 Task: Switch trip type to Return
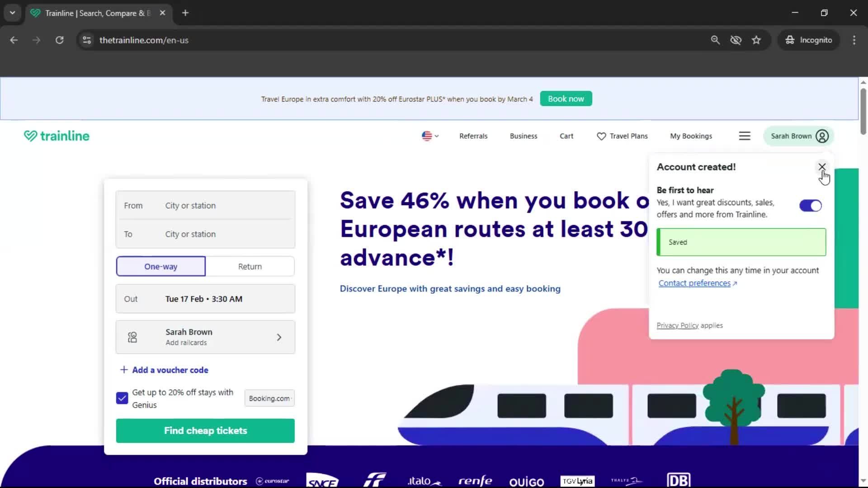(250, 266)
